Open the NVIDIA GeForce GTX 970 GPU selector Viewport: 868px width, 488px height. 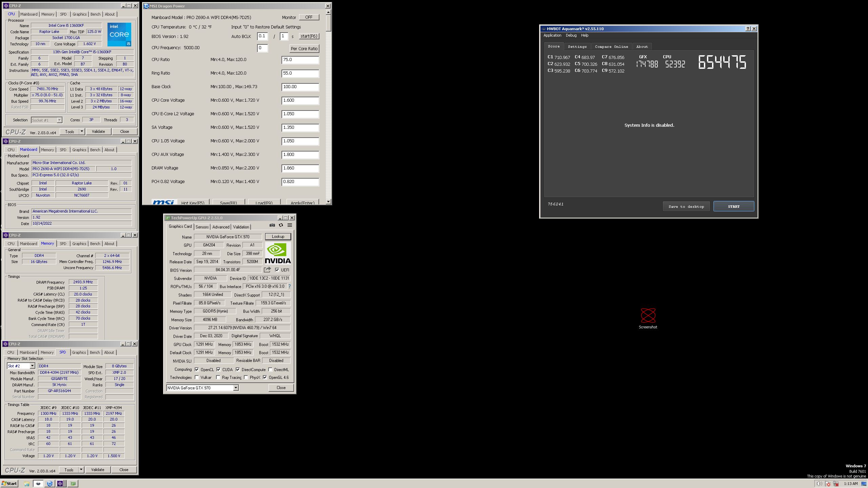pyautogui.click(x=202, y=388)
